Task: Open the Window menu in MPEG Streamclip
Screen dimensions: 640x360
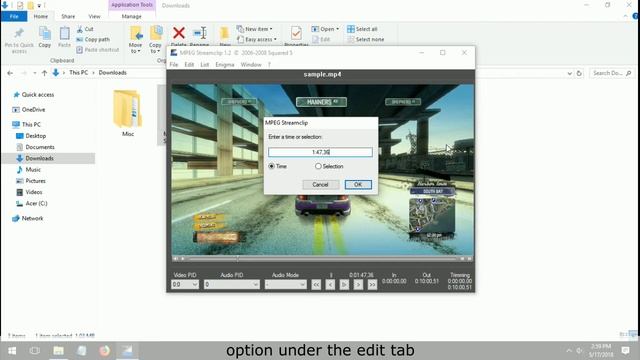Action: tap(251, 64)
